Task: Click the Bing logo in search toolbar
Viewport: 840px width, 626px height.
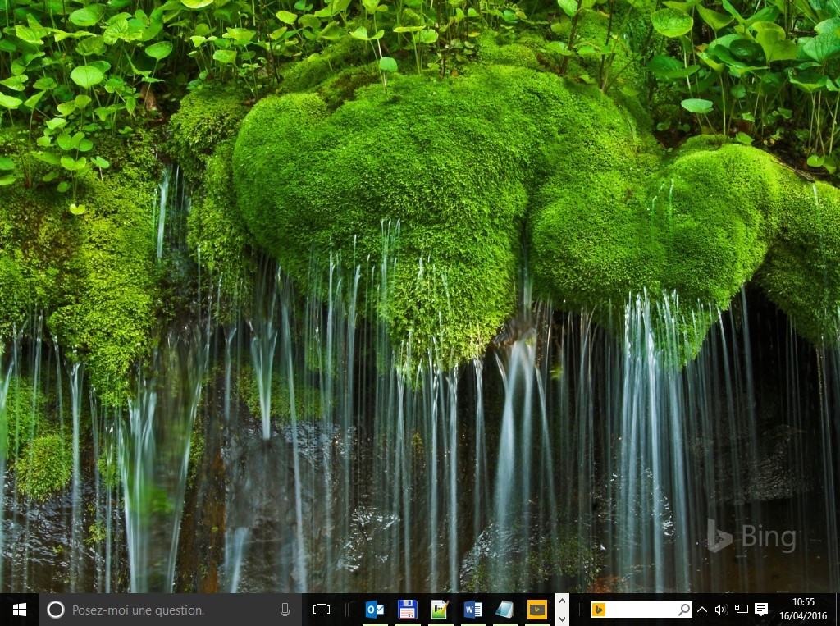Action: tap(599, 610)
